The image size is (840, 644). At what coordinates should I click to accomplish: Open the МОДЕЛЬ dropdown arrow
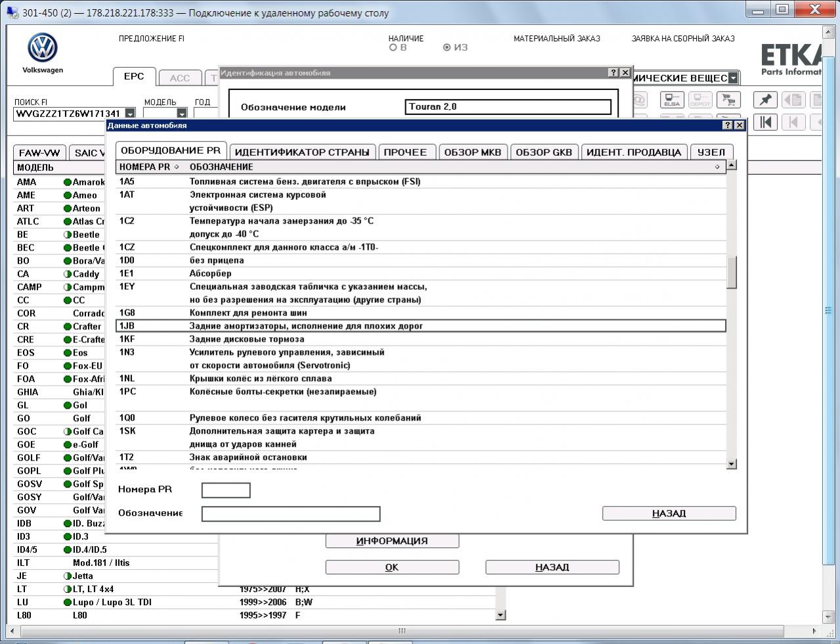(x=182, y=114)
